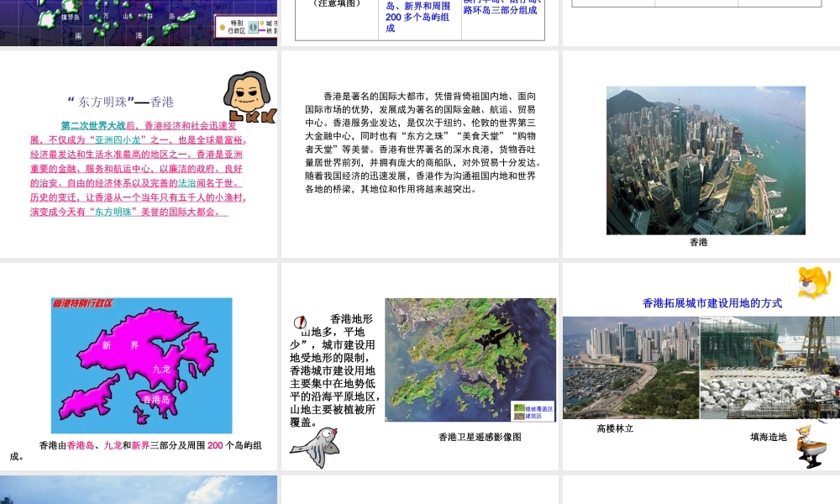Follow the 亚洲四小龙 hyperlink

point(118,139)
